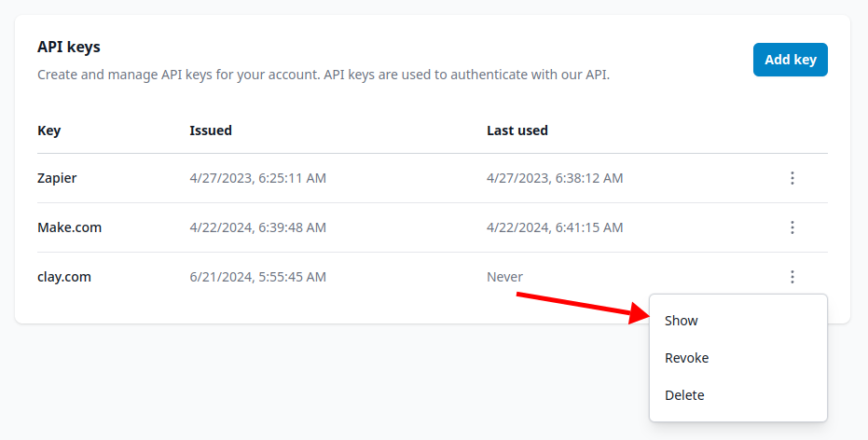This screenshot has width=868, height=440.
Task: Click the Key column header
Action: (49, 131)
